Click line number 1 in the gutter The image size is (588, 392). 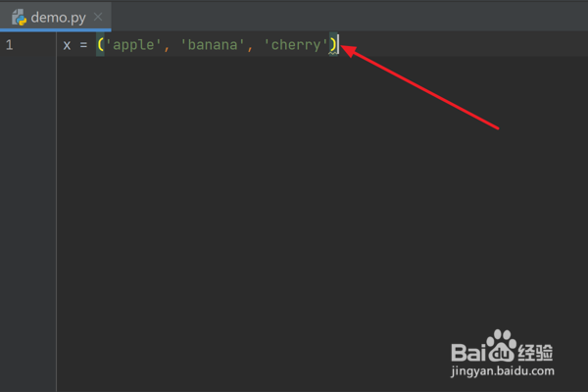click(x=10, y=45)
